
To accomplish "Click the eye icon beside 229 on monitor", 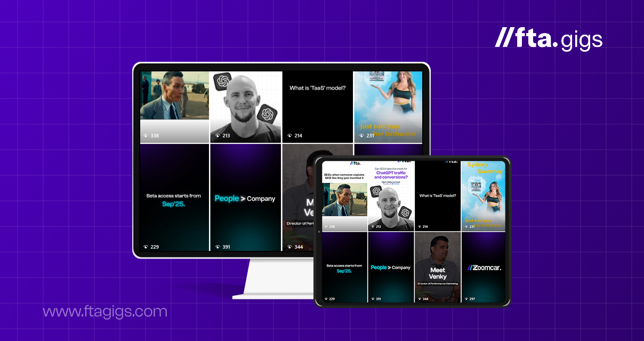I will click(146, 247).
